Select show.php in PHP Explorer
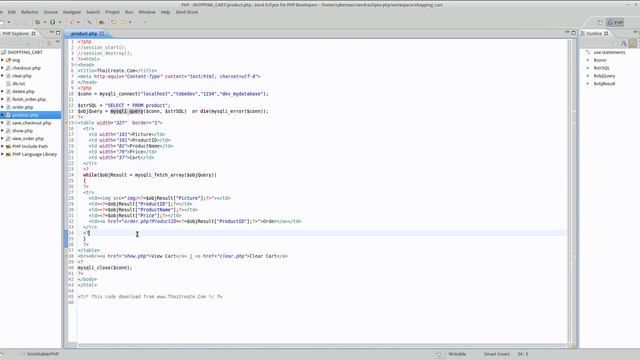 point(22,131)
